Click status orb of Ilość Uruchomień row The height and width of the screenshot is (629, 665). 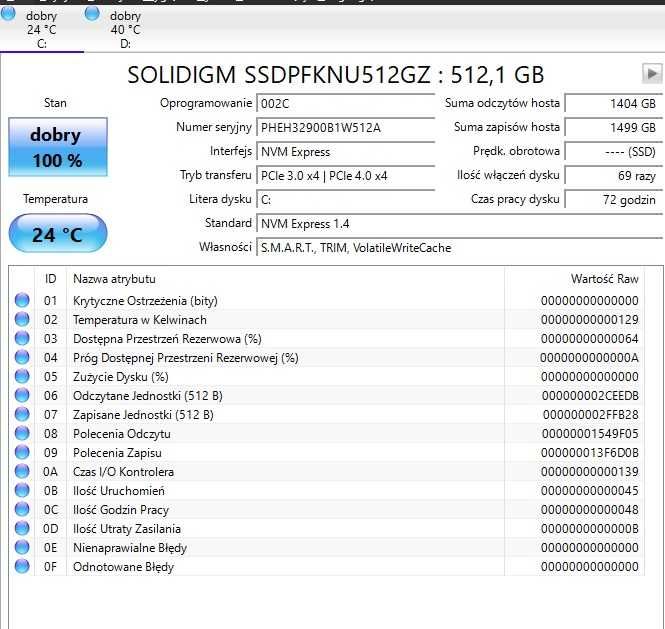point(22,490)
